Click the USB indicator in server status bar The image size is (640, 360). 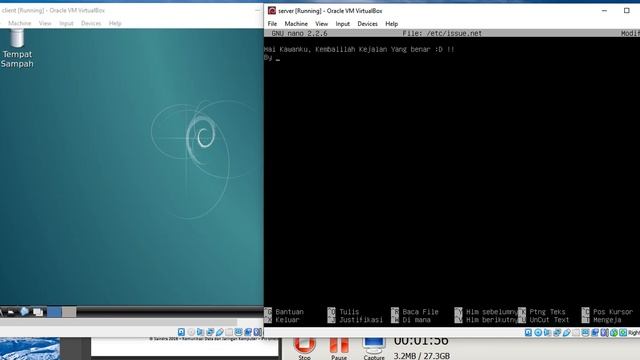(567, 332)
